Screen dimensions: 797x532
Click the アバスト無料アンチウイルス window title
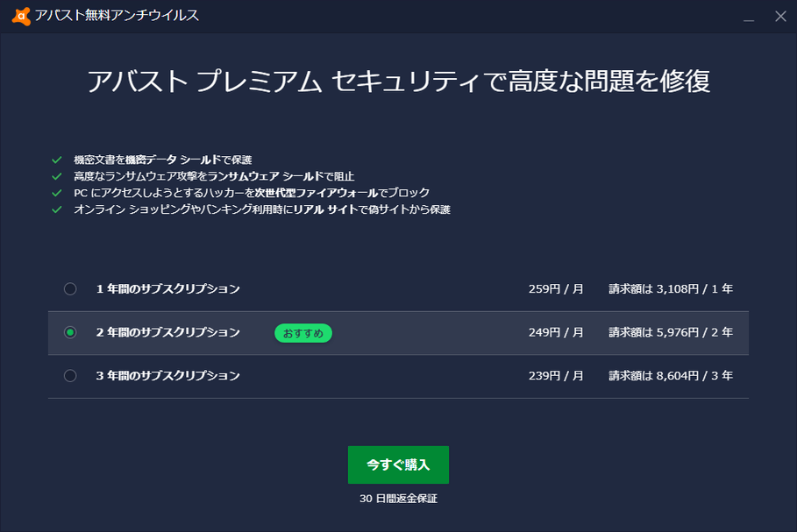(117, 16)
